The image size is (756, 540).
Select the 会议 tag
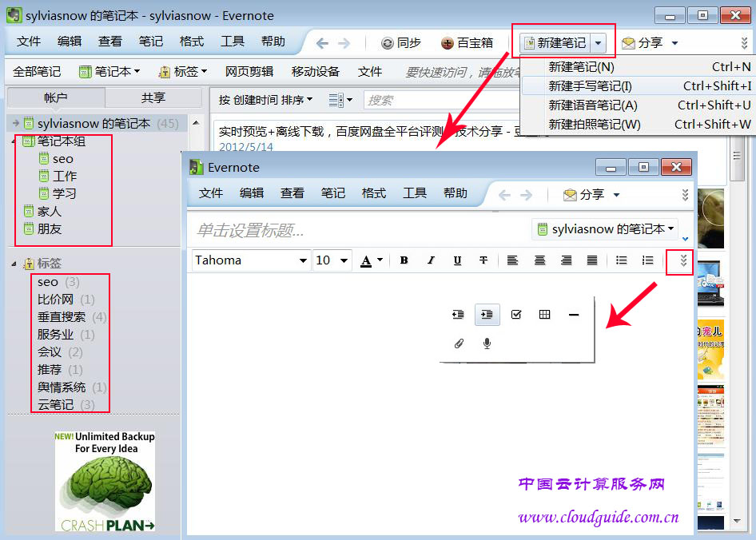tap(60, 352)
